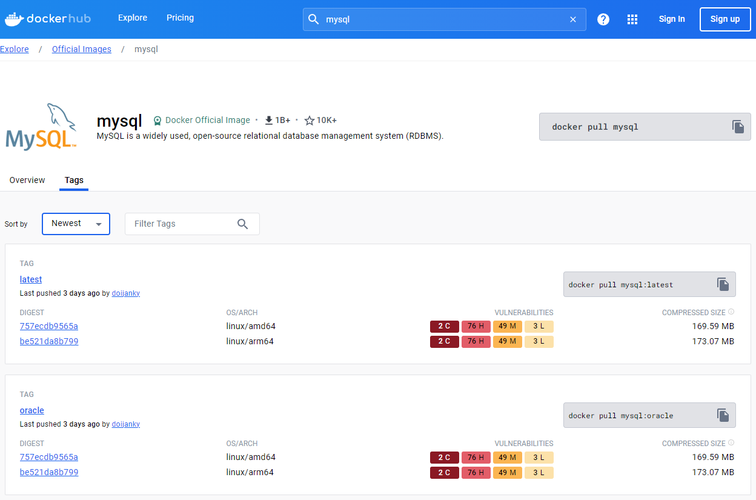Open the oracle tag link

[x=32, y=410]
